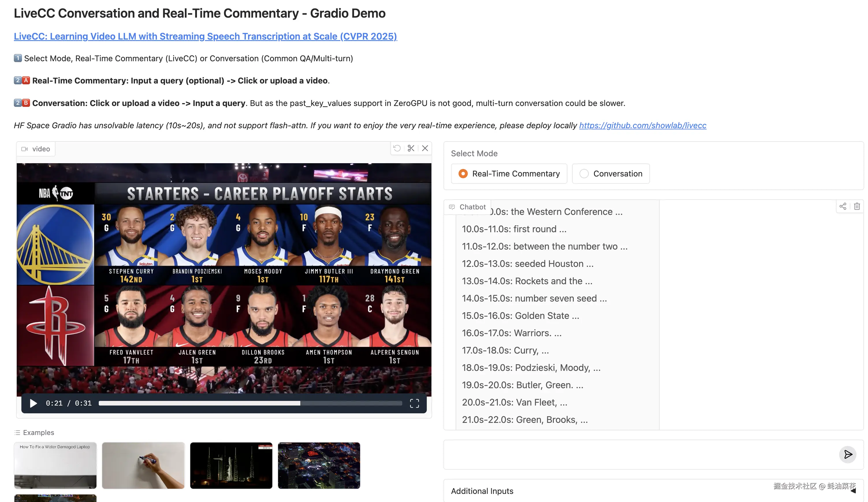Select the whiteboard drawing example

[x=143, y=466]
